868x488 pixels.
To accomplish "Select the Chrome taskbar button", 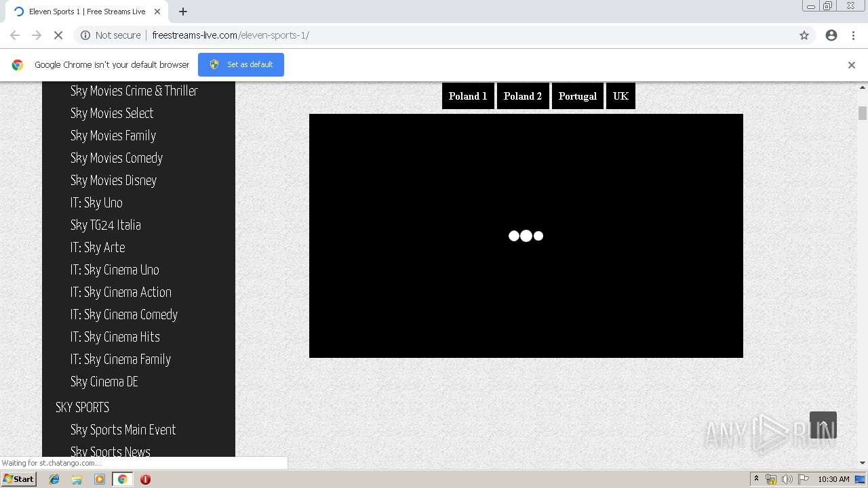I will click(122, 479).
